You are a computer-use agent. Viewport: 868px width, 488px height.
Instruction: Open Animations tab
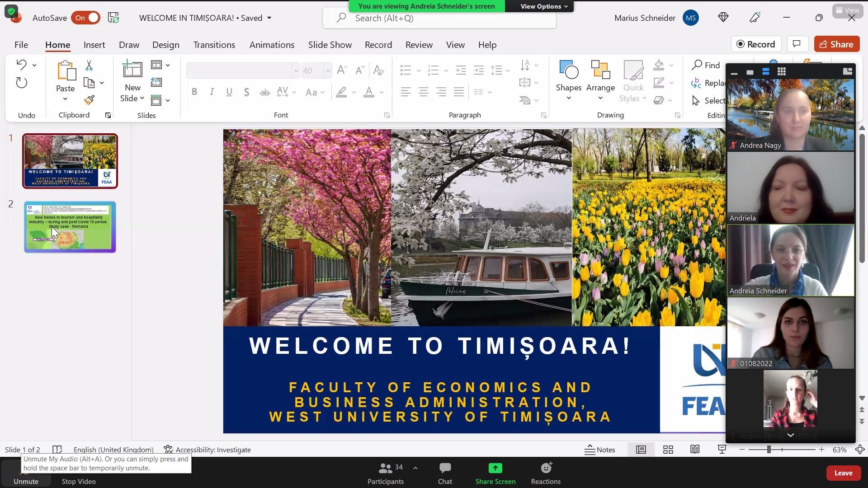[x=272, y=45]
